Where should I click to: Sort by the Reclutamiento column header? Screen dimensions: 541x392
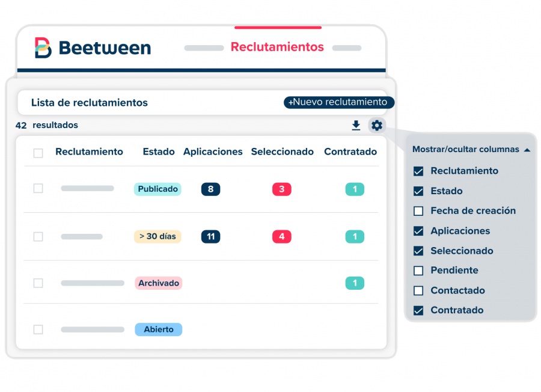click(x=89, y=152)
